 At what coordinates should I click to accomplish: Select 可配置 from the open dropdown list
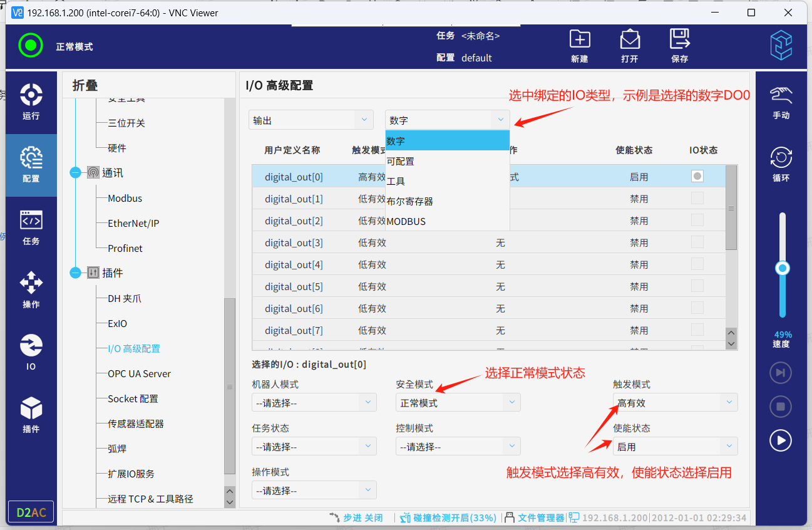[401, 161]
